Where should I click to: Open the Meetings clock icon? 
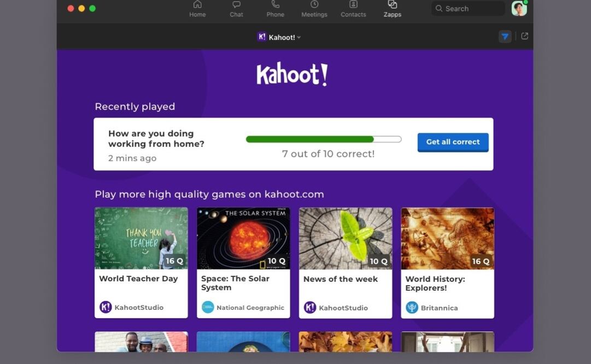point(314,5)
